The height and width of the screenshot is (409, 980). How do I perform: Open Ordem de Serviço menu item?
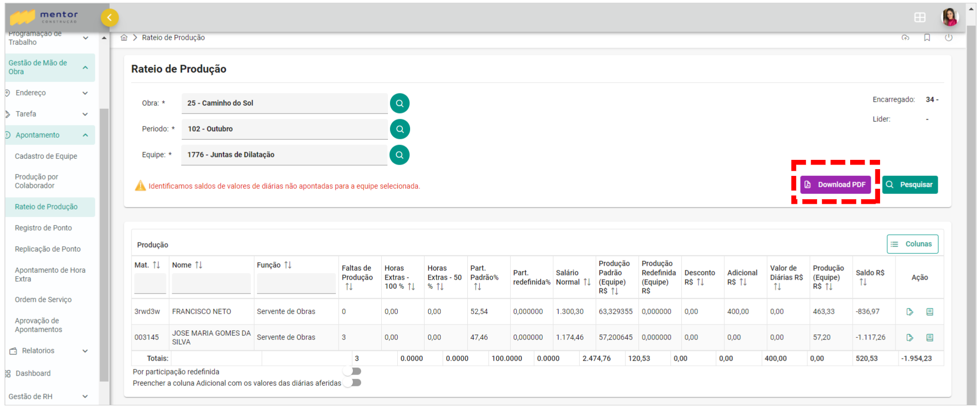click(x=43, y=300)
